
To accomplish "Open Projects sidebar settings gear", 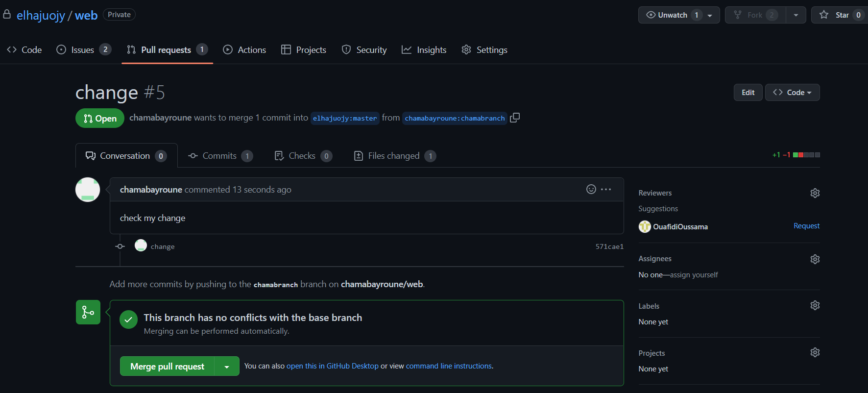I will pyautogui.click(x=815, y=352).
